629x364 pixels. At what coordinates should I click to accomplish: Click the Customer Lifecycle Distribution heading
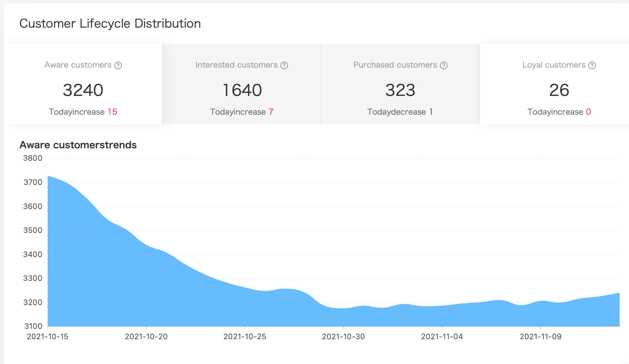tap(110, 24)
